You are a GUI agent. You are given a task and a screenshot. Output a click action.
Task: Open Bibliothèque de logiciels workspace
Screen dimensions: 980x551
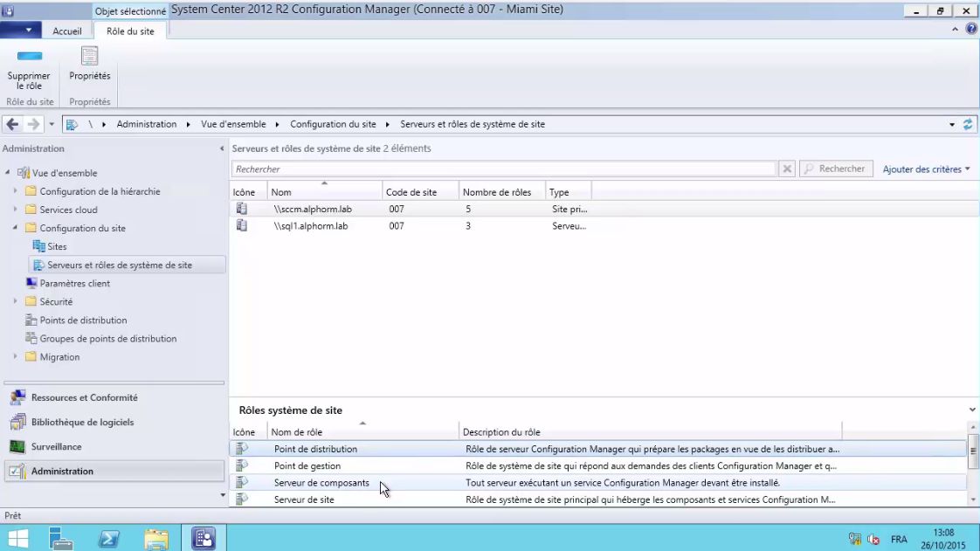pyautogui.click(x=114, y=423)
